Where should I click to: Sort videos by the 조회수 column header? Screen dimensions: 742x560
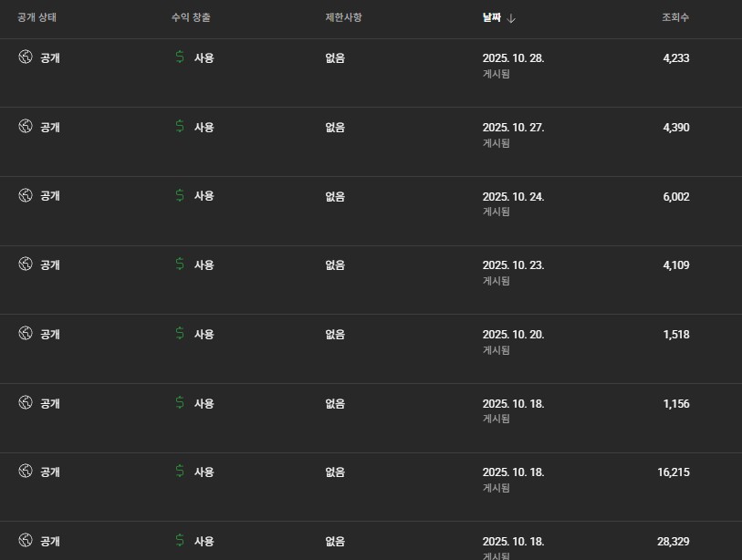[x=675, y=17]
